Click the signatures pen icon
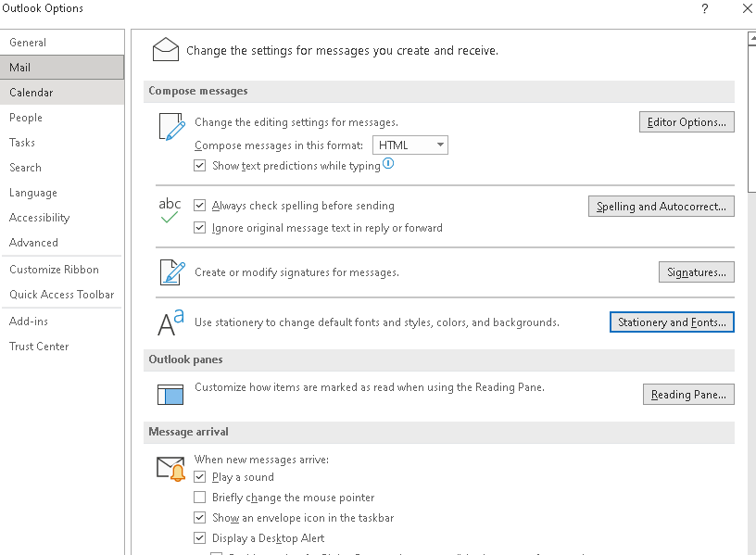 172,271
